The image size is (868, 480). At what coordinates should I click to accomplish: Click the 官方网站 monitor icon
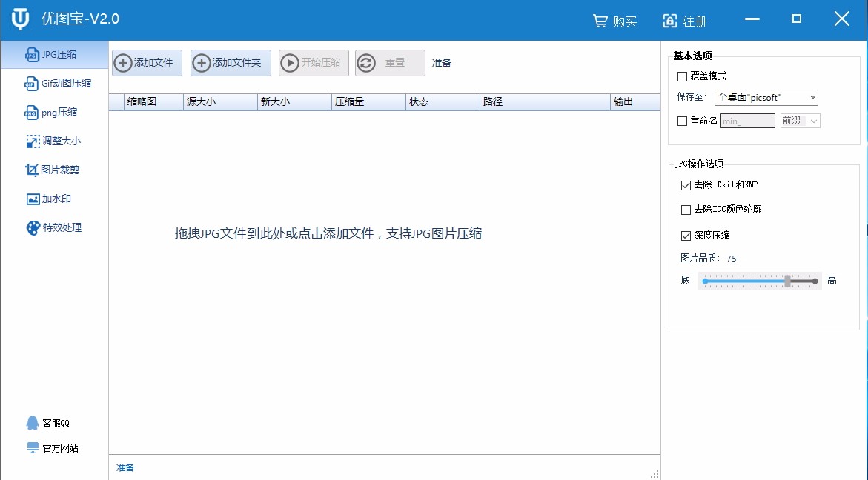[x=33, y=448]
